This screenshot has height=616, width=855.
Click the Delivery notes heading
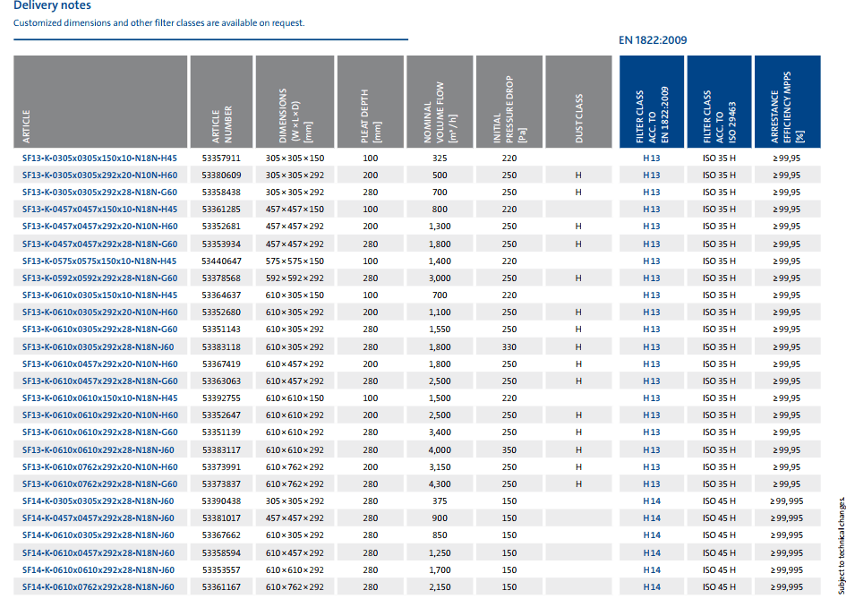click(52, 6)
